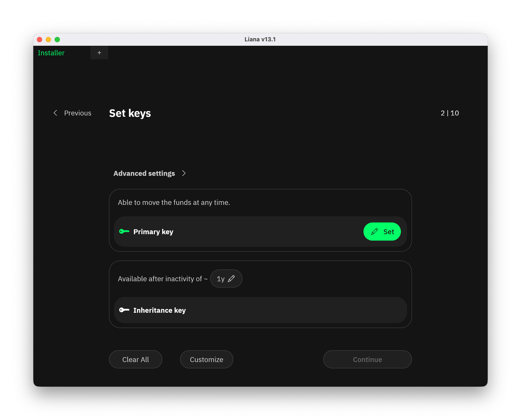Open the Customize button
Image resolution: width=521 pixels, height=420 pixels.
tap(206, 359)
